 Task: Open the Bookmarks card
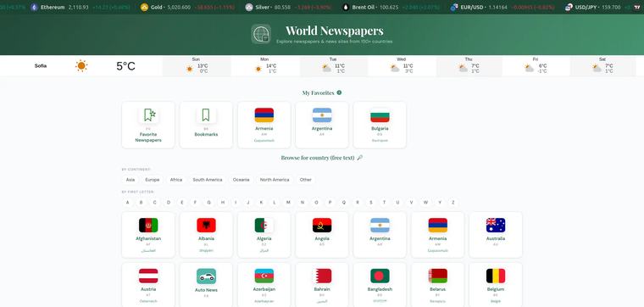click(206, 125)
